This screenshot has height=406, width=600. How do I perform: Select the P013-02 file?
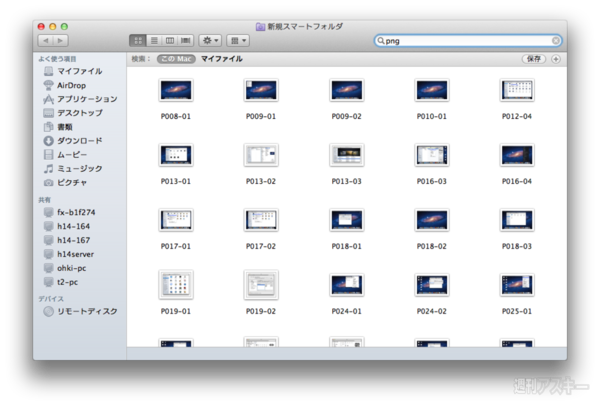click(x=261, y=155)
